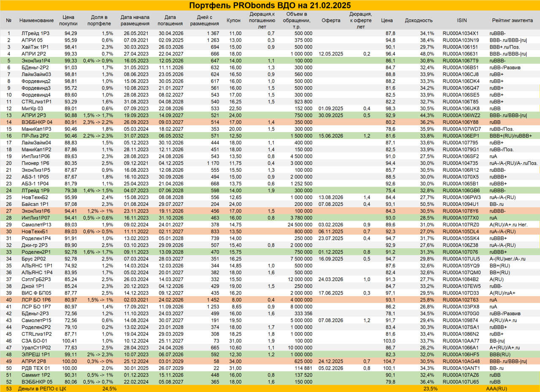Viewport: 540px width, 392px height.
Task: Click the 'Цена покупки' column header
Action: (x=68, y=21)
